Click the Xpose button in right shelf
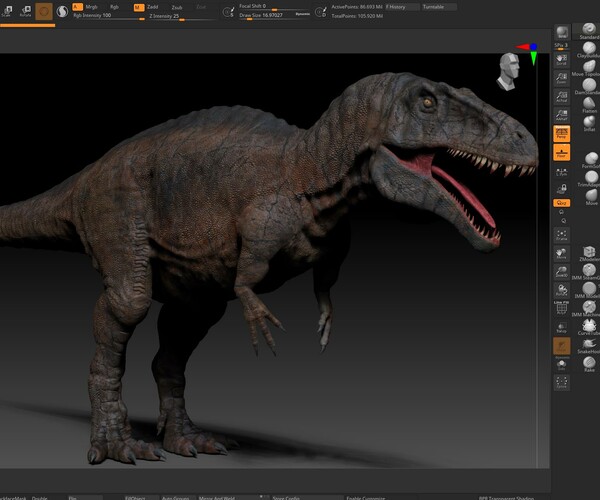600x500 pixels. coord(561,382)
